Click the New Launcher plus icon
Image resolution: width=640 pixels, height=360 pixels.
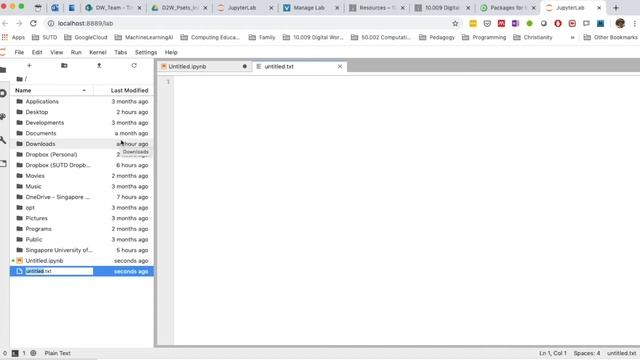pos(29,65)
